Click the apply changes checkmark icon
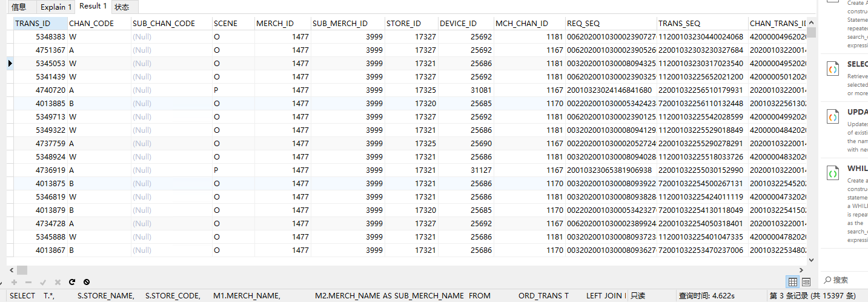 (43, 282)
